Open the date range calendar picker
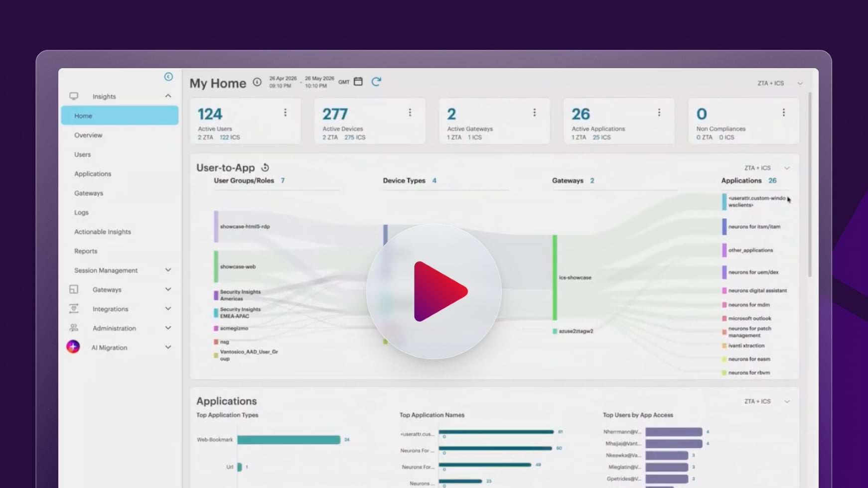The height and width of the screenshot is (488, 868). 358,82
